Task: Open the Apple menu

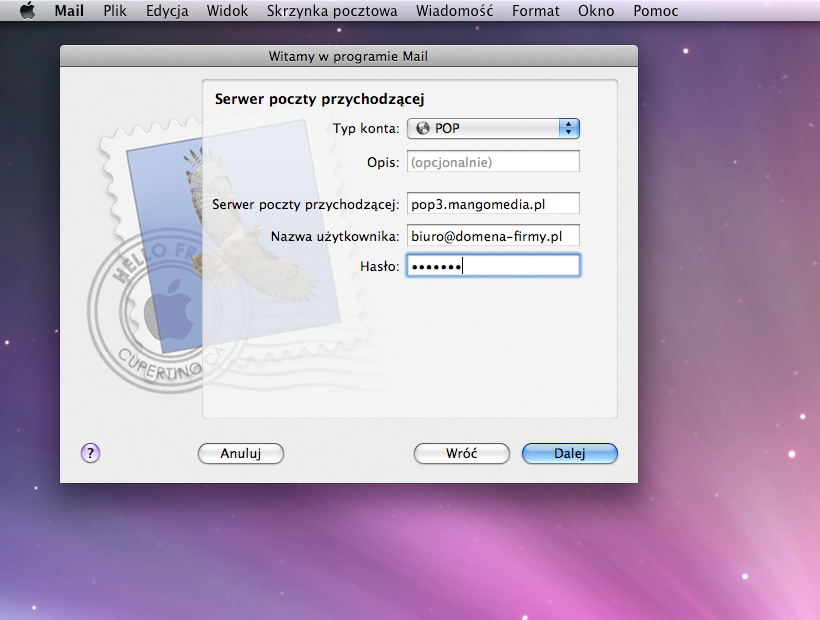Action: coord(27,10)
